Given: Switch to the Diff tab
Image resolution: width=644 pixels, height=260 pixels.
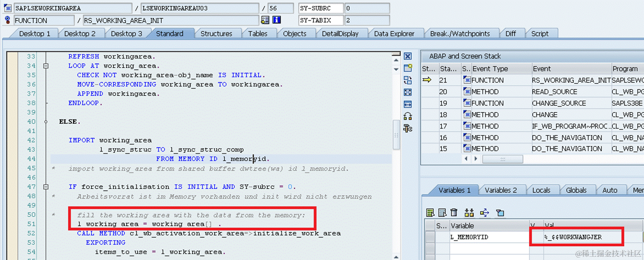Looking at the screenshot, I should (x=511, y=34).
